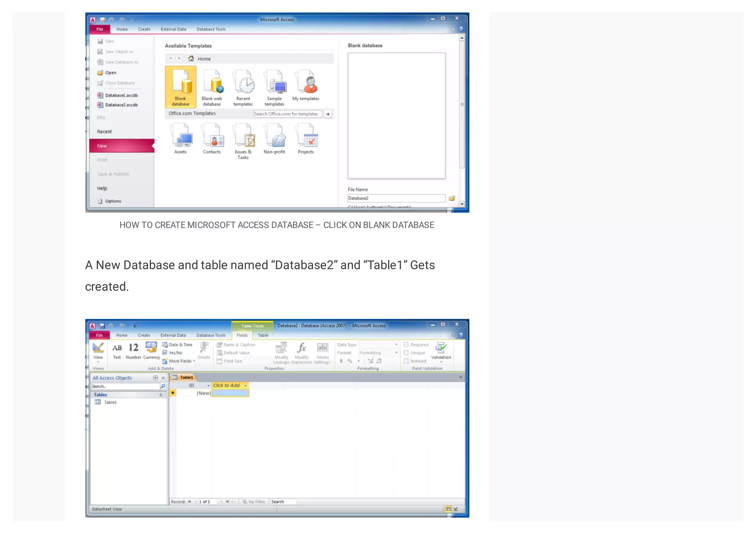The image size is (756, 534).
Task: Open Database1.accdb from recent files
Action: pyautogui.click(x=118, y=95)
